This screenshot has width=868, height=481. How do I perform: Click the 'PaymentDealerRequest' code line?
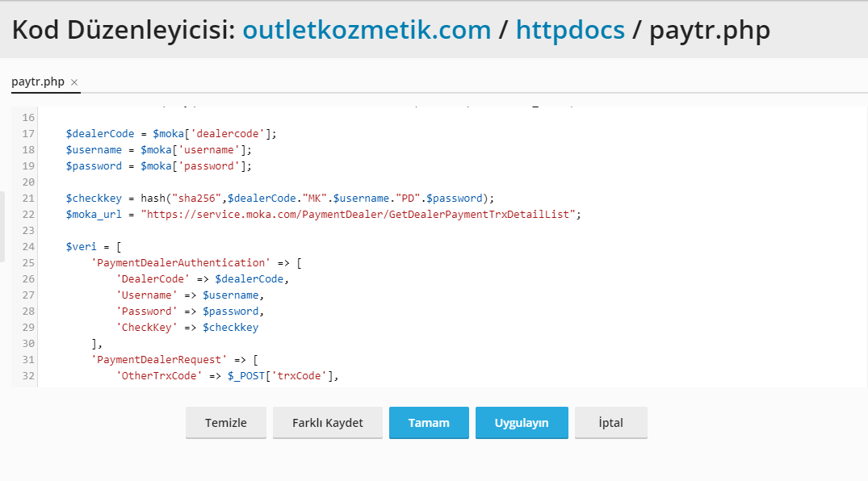pyautogui.click(x=174, y=360)
